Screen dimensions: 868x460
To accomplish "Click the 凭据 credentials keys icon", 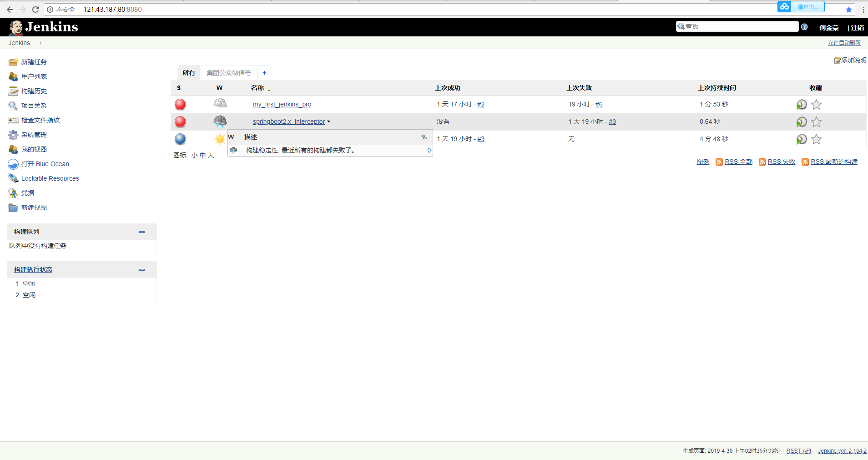I will [13, 193].
